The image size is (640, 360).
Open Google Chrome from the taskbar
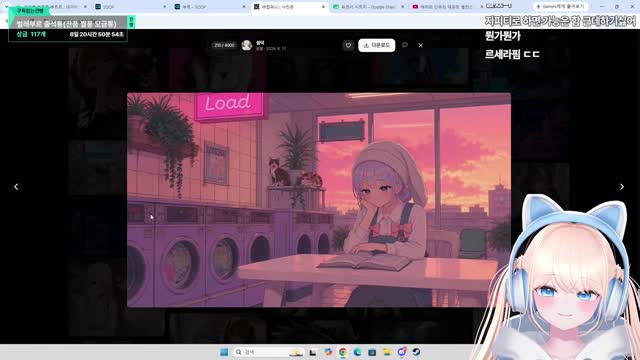point(342,352)
